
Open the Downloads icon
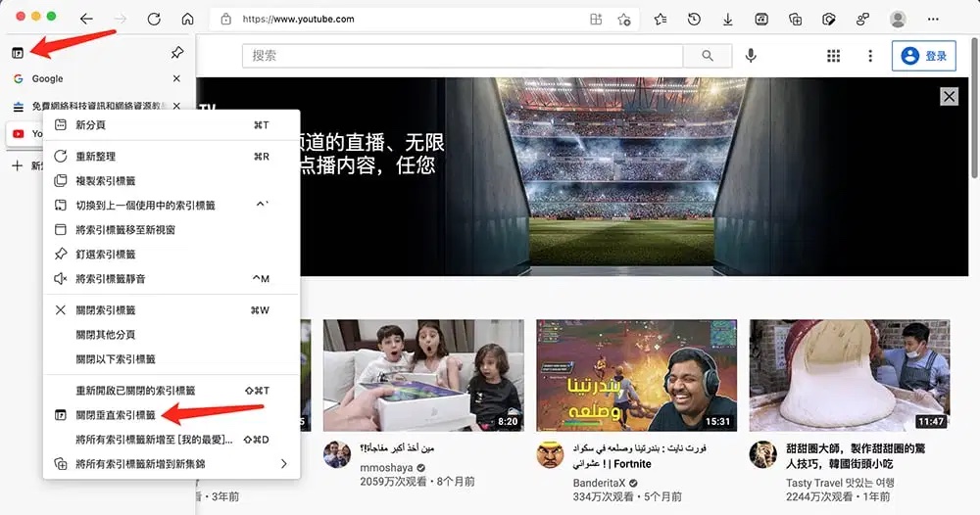pyautogui.click(x=727, y=20)
